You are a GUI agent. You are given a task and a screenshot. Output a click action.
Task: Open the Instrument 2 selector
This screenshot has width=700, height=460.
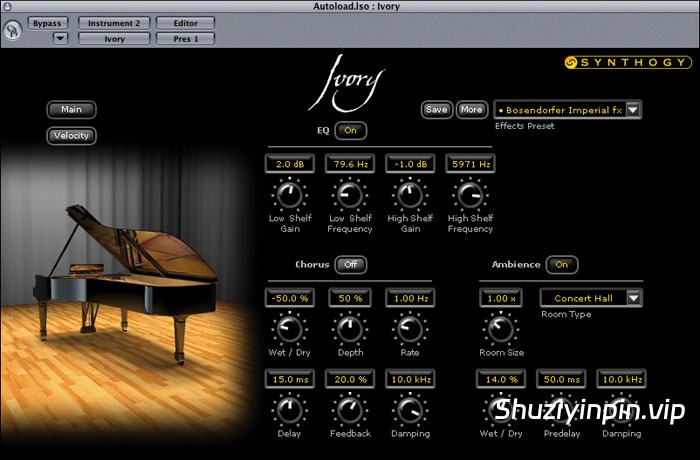point(114,23)
